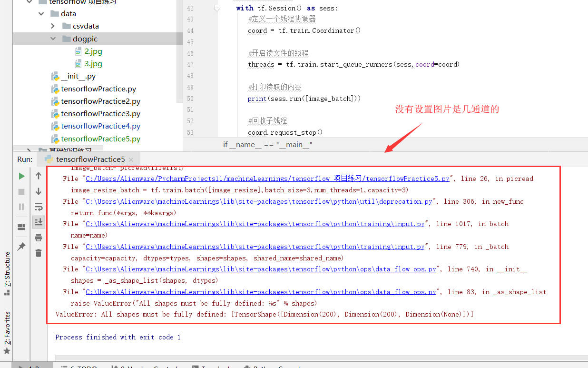Viewport: 588px width, 368px height.
Task: Click the Pause output icon
Action: click(21, 207)
